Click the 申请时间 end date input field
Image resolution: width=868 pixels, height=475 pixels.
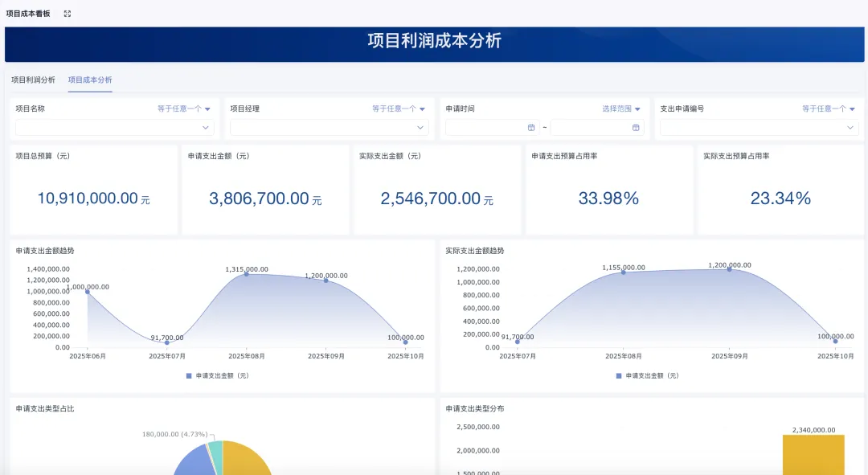pos(596,127)
